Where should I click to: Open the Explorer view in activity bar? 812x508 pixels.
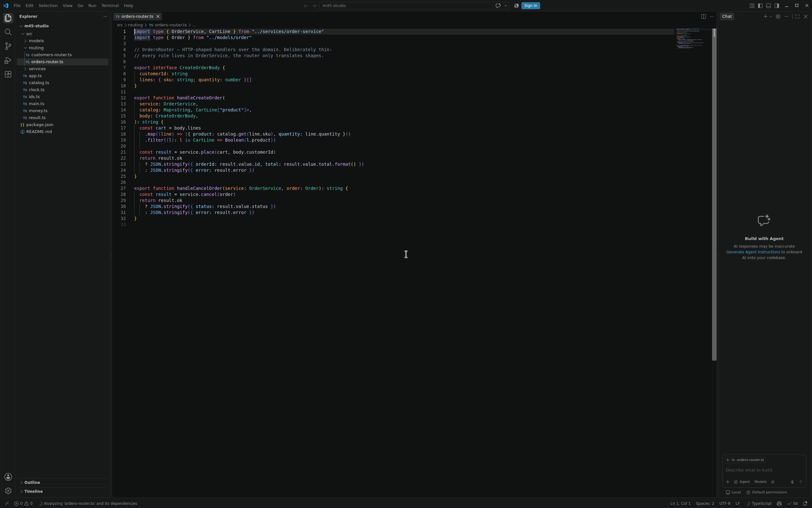[x=8, y=18]
